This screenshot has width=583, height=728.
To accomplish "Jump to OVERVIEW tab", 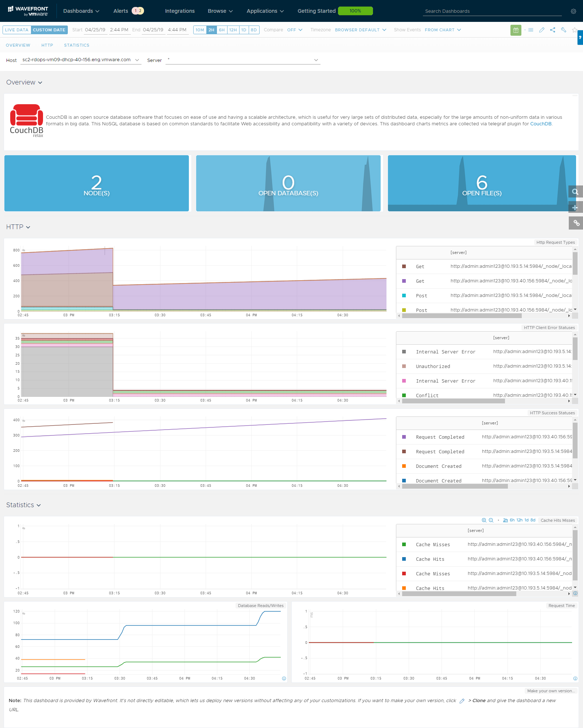I will click(x=18, y=45).
